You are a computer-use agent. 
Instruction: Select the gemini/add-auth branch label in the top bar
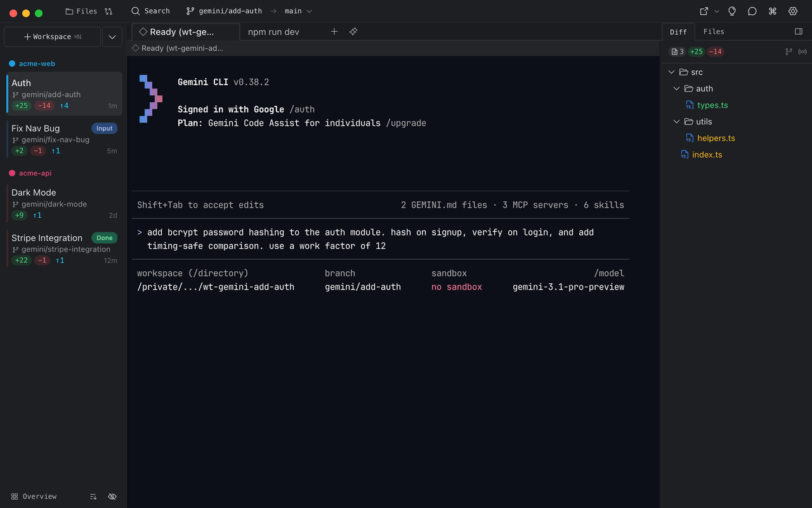tap(223, 11)
